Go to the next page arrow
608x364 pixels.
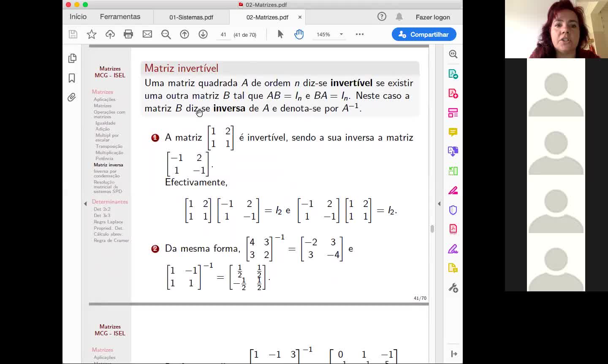(x=203, y=35)
